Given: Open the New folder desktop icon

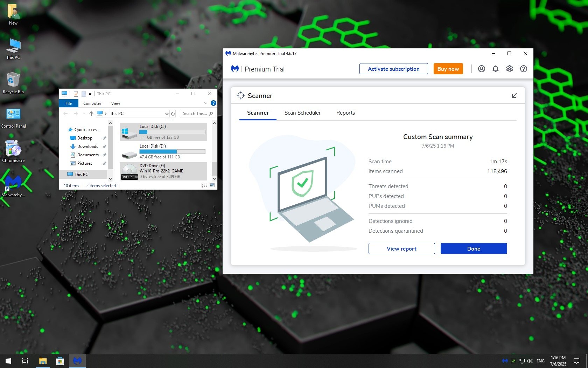Looking at the screenshot, I should point(13,15).
